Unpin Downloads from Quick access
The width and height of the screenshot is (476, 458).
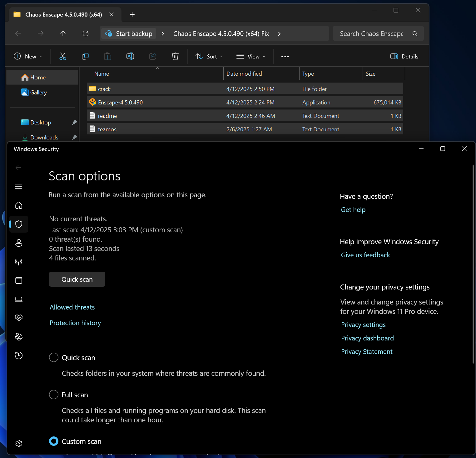coord(74,137)
